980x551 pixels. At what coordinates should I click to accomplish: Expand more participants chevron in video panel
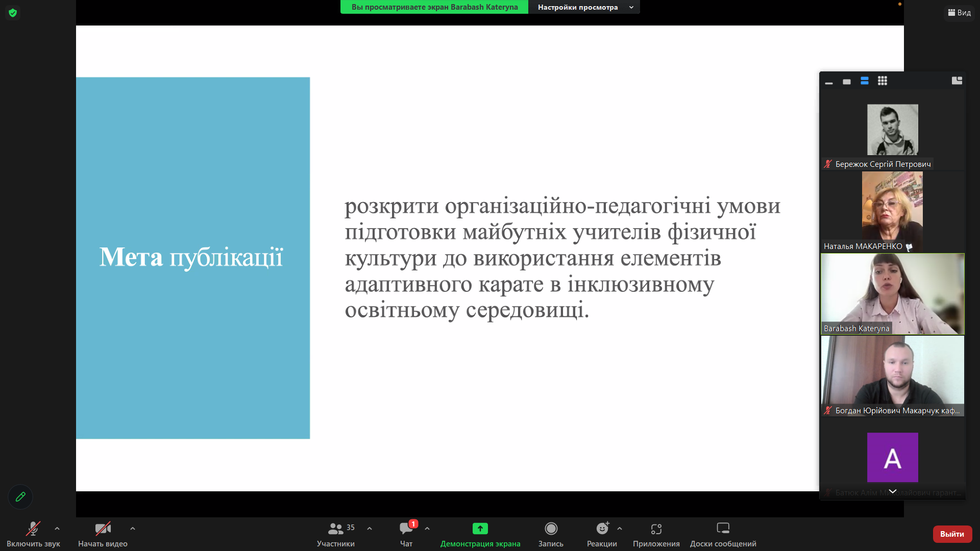coord(893,491)
